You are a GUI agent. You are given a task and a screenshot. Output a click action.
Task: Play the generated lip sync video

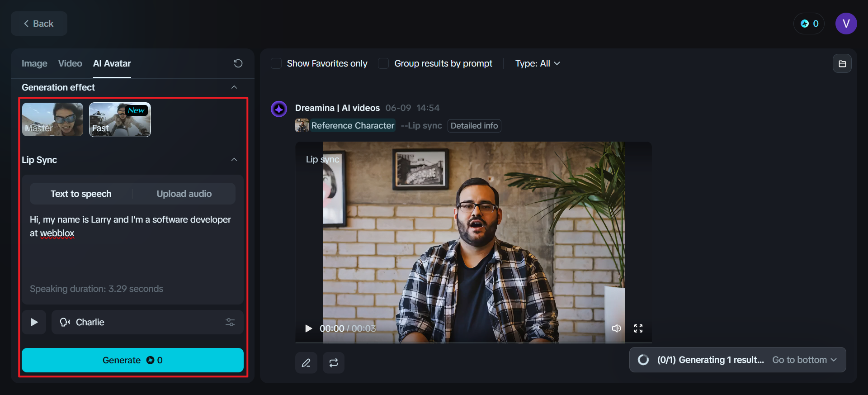click(x=309, y=328)
